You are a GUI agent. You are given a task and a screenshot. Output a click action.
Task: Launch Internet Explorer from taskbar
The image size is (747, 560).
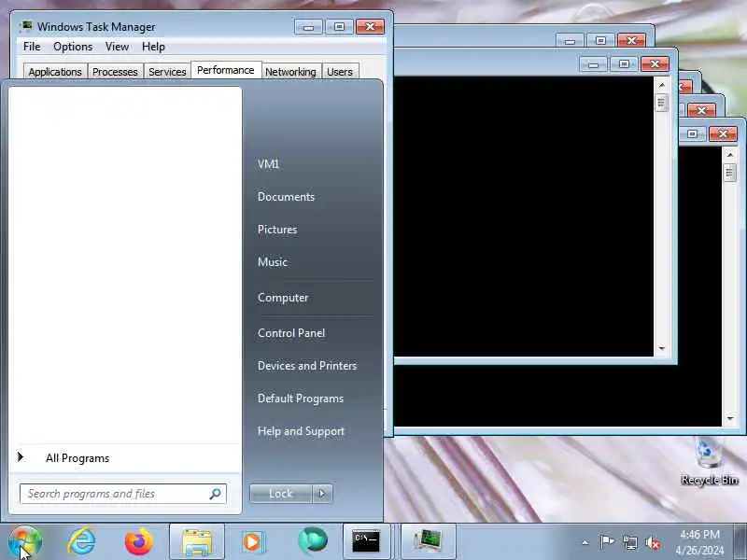coord(81,541)
